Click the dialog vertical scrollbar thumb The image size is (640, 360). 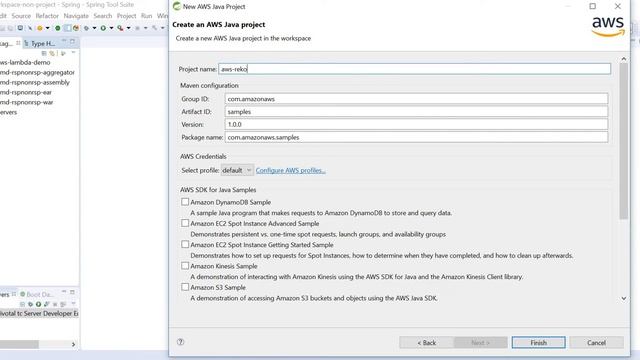(624, 141)
